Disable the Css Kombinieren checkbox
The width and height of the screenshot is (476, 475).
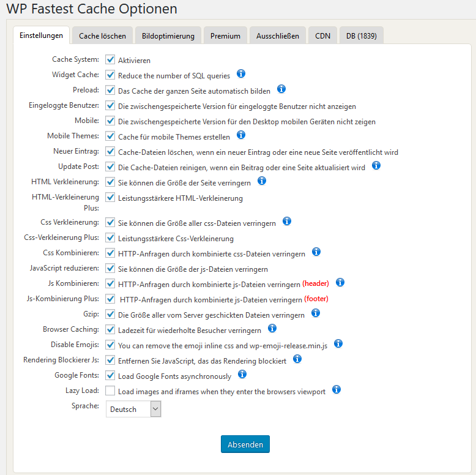coord(110,253)
